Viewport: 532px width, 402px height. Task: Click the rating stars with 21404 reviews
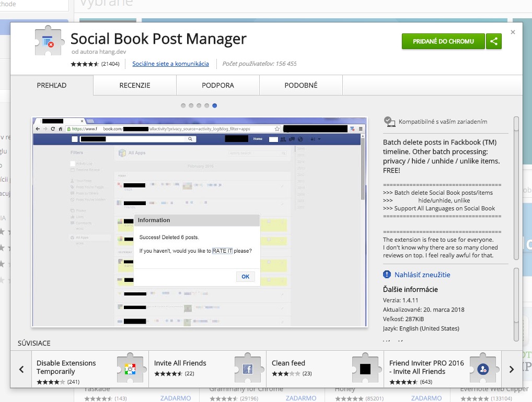tap(85, 64)
